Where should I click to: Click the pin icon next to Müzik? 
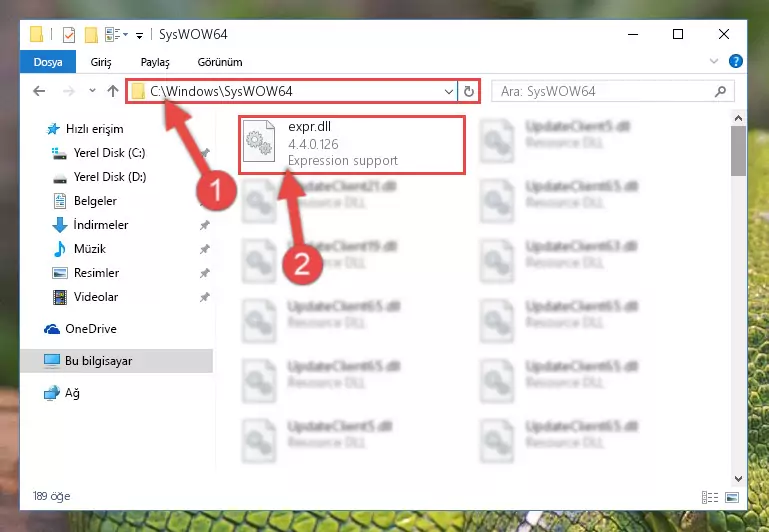click(205, 249)
